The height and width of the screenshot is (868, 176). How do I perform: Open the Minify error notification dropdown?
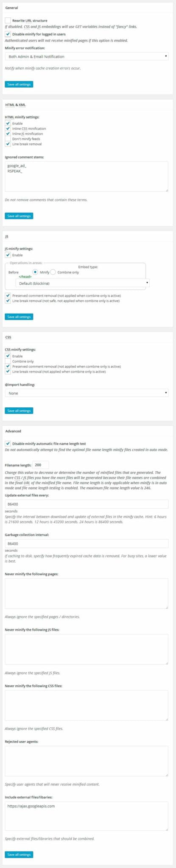point(87,56)
